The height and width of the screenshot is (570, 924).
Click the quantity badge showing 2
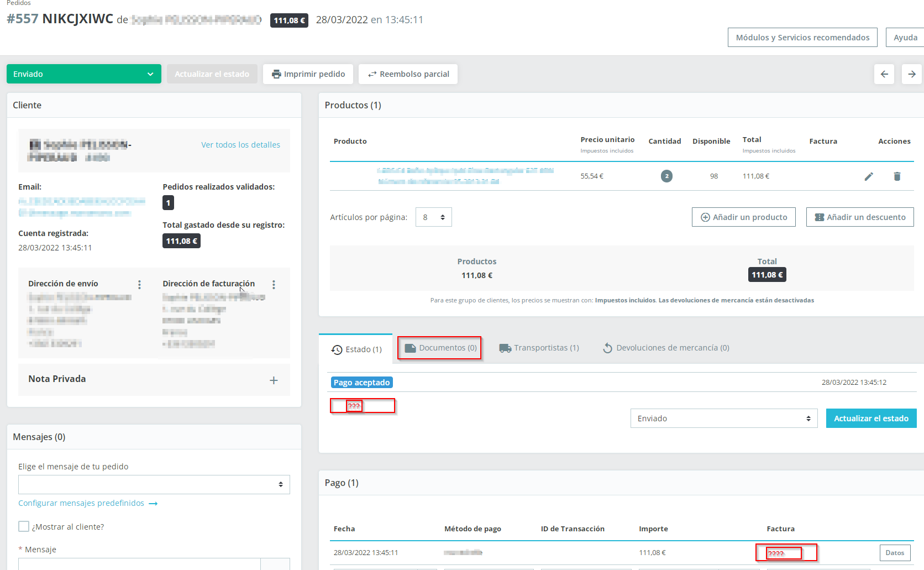[666, 176]
